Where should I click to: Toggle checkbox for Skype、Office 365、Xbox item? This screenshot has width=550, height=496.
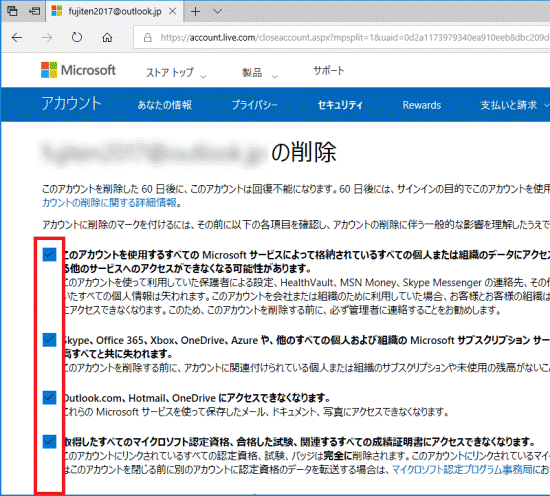49,340
